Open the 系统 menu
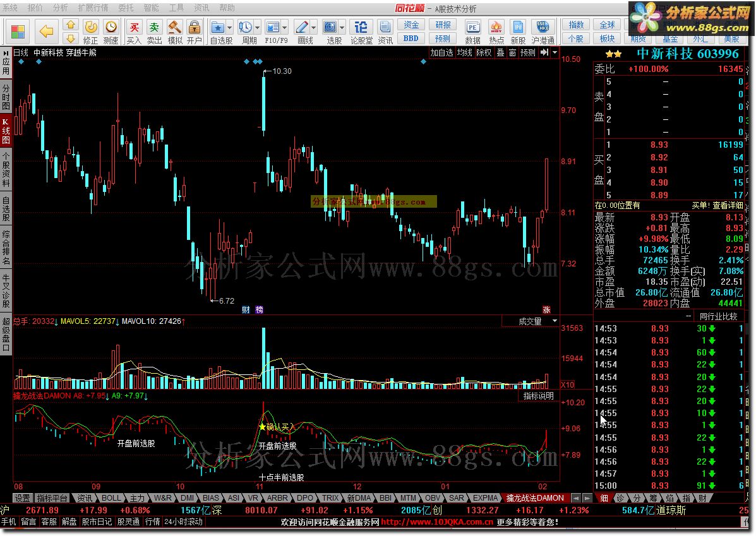This screenshot has width=756, height=536. (x=10, y=8)
